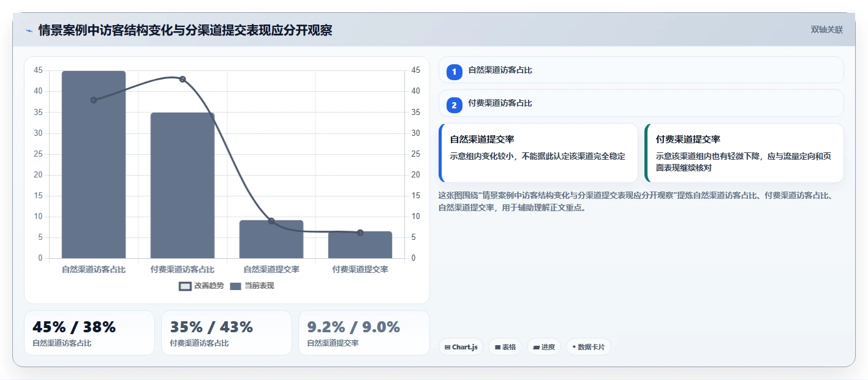The image size is (868, 380).
Task: Click the 数据卡片 tag
Action: (x=588, y=347)
